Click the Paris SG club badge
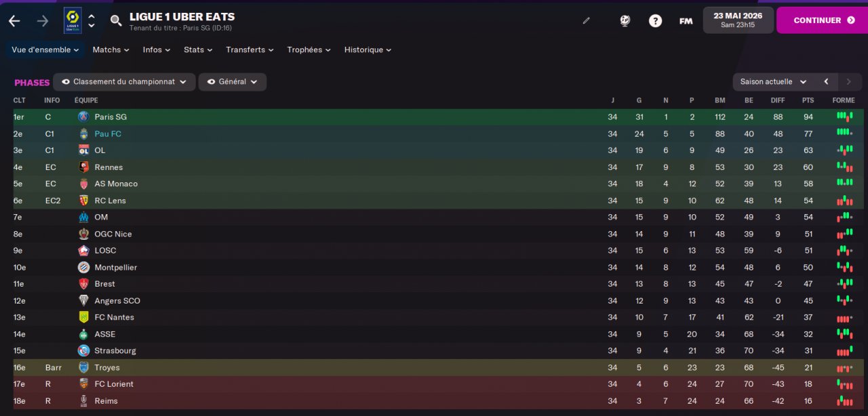Viewport: 868px width, 416px height. pyautogui.click(x=83, y=117)
